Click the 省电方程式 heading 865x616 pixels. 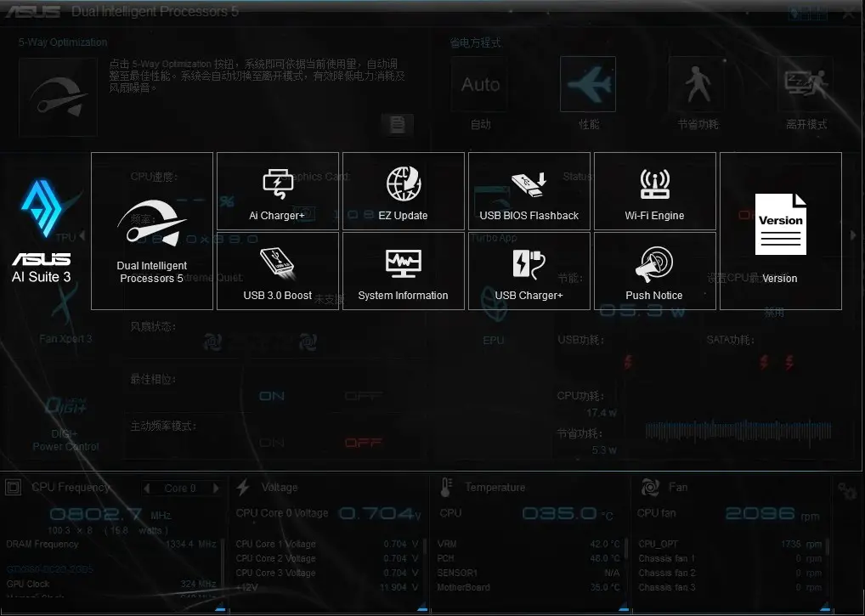475,42
